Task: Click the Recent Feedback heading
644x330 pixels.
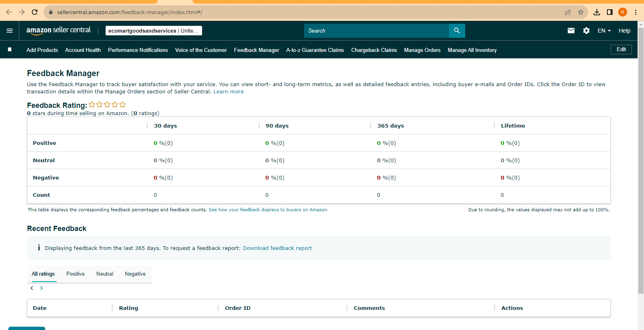Action: point(57,229)
